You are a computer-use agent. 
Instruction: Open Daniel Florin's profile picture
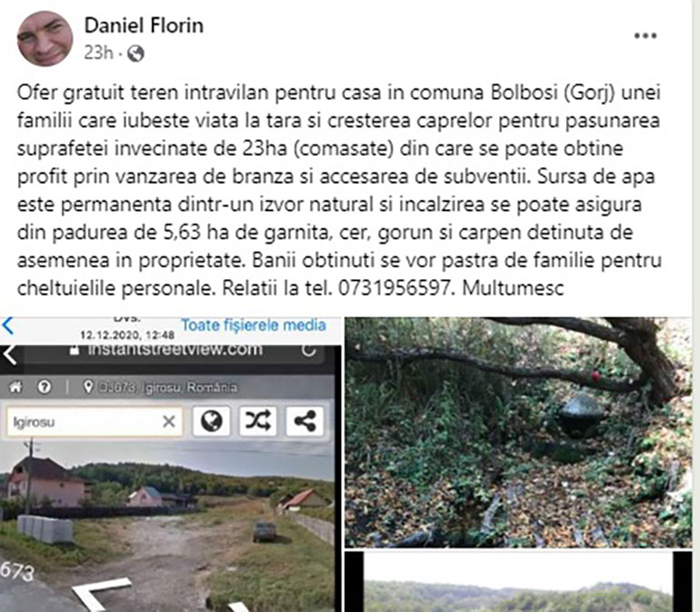point(45,39)
